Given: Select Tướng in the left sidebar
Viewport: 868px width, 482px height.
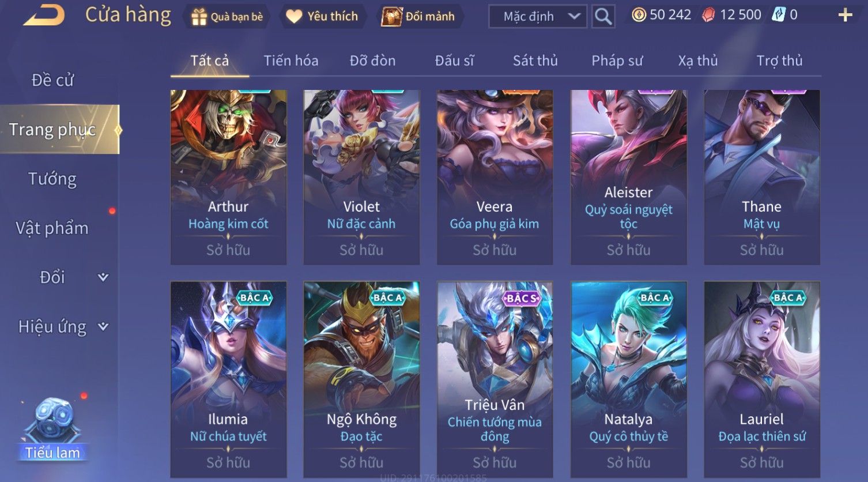Looking at the screenshot, I should 52,179.
